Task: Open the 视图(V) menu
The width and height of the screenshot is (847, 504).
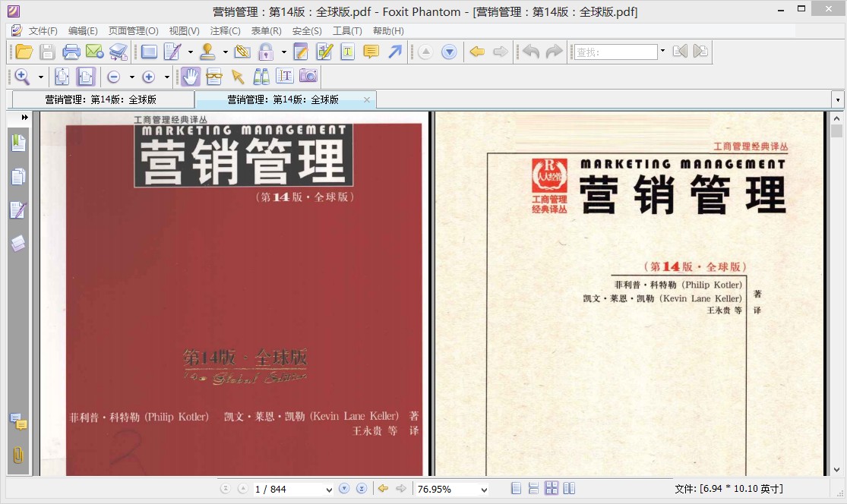Action: tap(184, 31)
